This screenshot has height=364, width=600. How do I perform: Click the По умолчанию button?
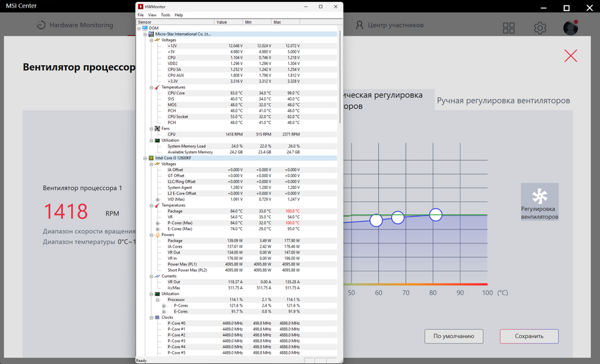tap(454, 336)
